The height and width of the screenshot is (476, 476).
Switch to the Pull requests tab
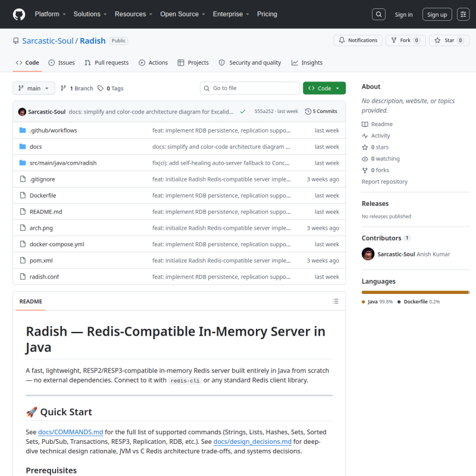coord(107,62)
